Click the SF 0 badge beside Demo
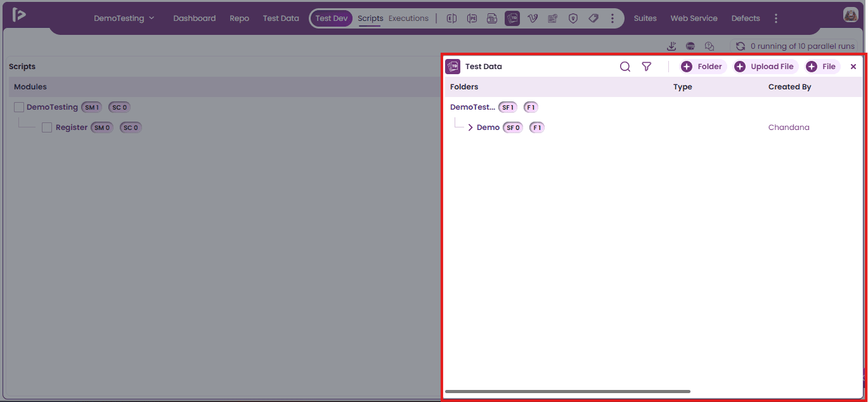Viewport: 868px width, 402px height. pos(513,127)
